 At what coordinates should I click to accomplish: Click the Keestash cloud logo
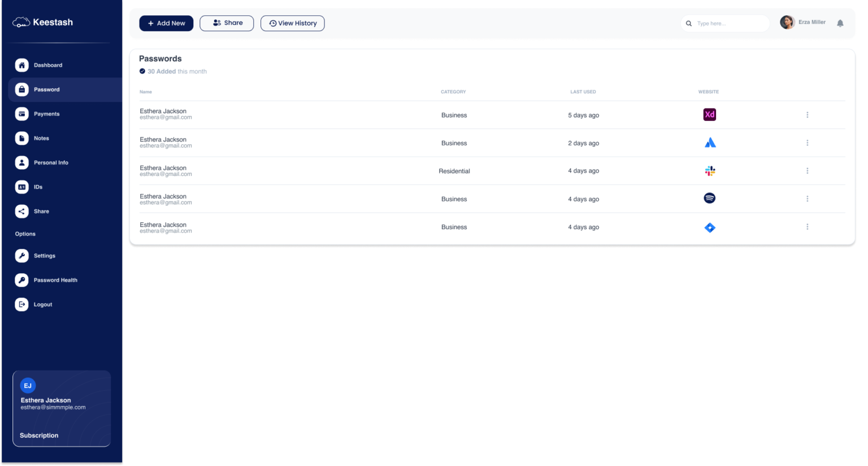21,23
